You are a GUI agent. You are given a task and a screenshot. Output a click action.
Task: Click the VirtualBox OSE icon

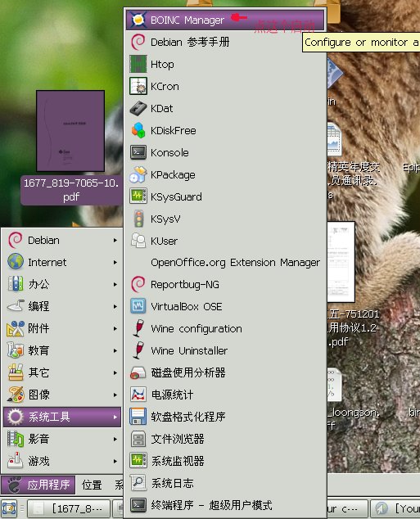[138, 306]
